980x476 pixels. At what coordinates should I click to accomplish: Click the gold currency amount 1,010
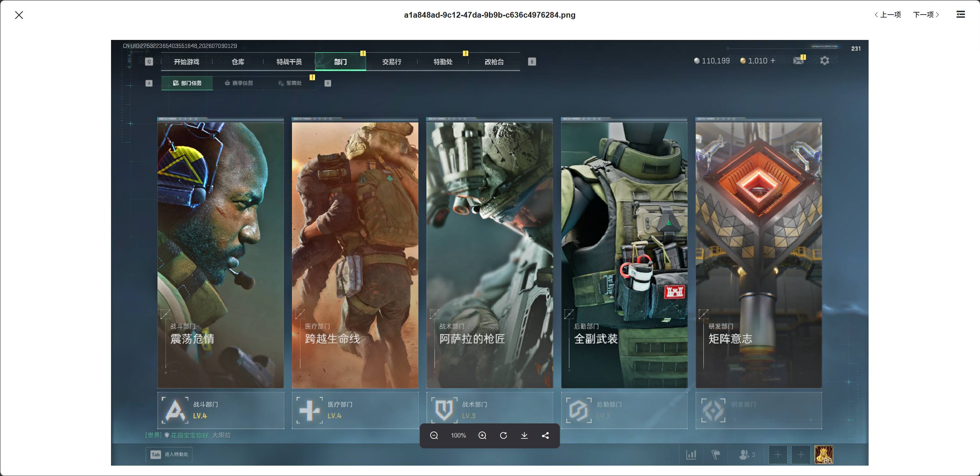click(758, 61)
